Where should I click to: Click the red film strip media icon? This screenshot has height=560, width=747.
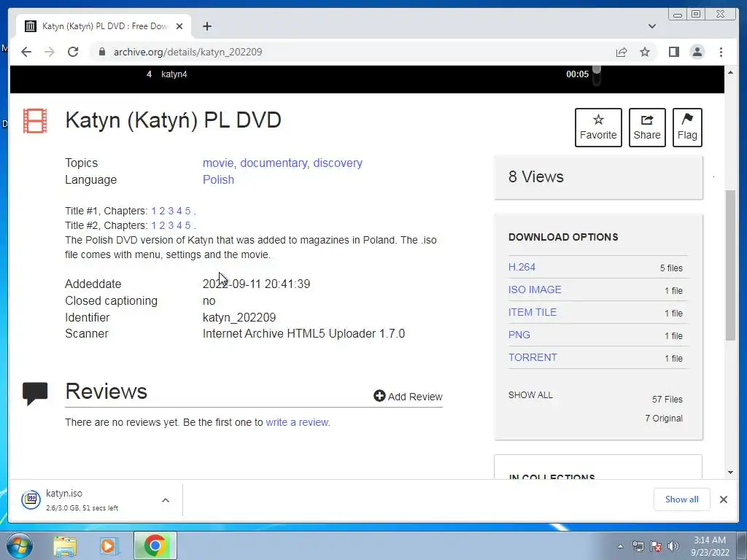[x=35, y=121]
